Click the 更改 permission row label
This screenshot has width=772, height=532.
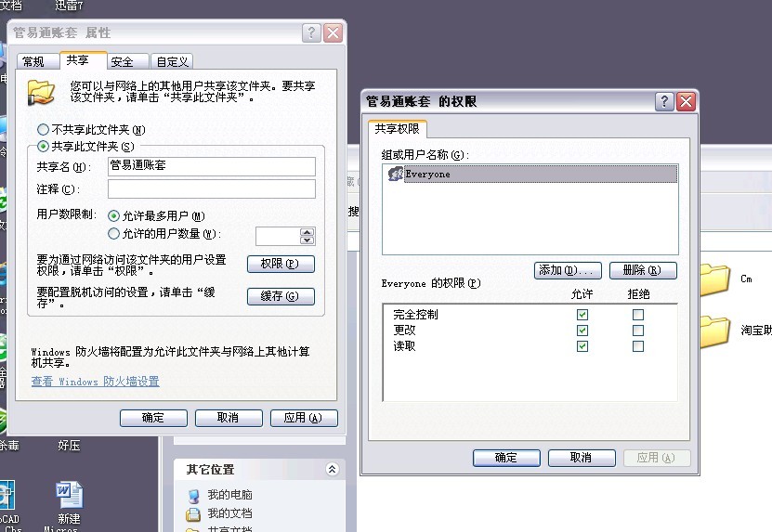[404, 331]
